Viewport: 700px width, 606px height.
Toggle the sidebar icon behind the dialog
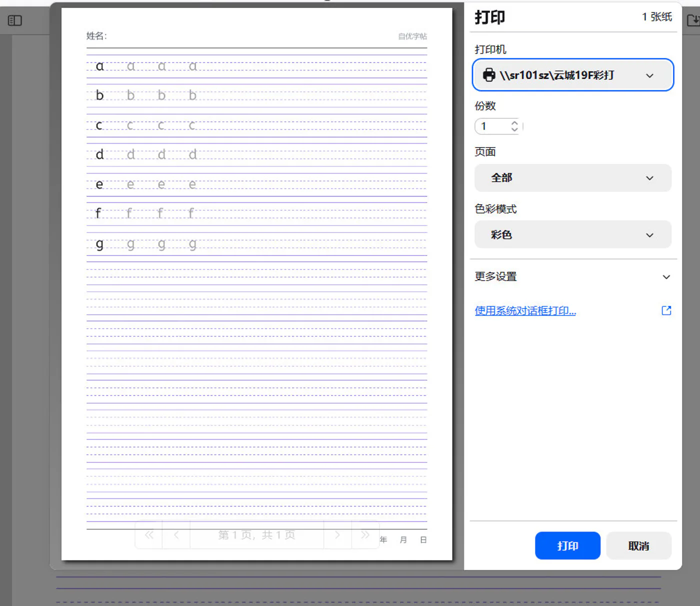coord(15,20)
